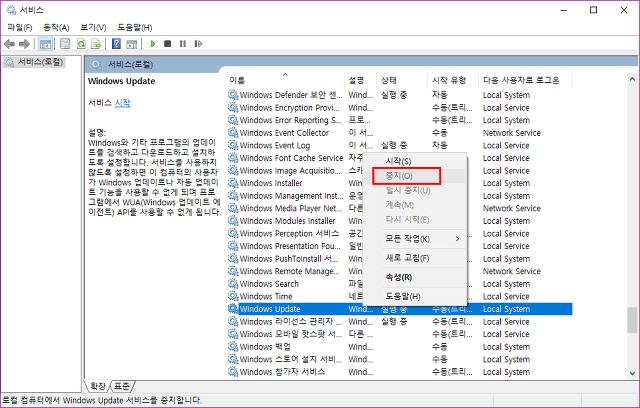Image resolution: width=640 pixels, height=408 pixels.
Task: Select the Windows 라이선스 관리자 row
Action: (400, 322)
